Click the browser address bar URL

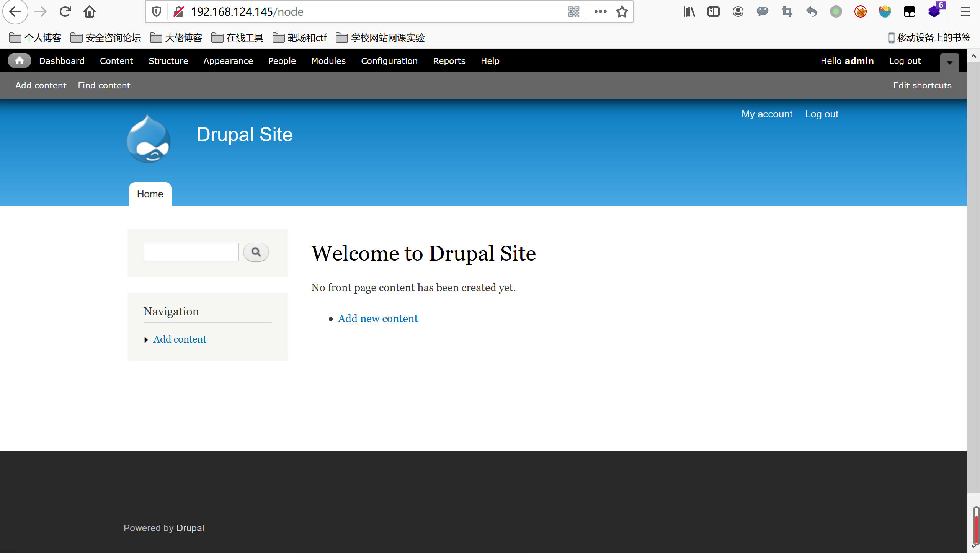247,12
